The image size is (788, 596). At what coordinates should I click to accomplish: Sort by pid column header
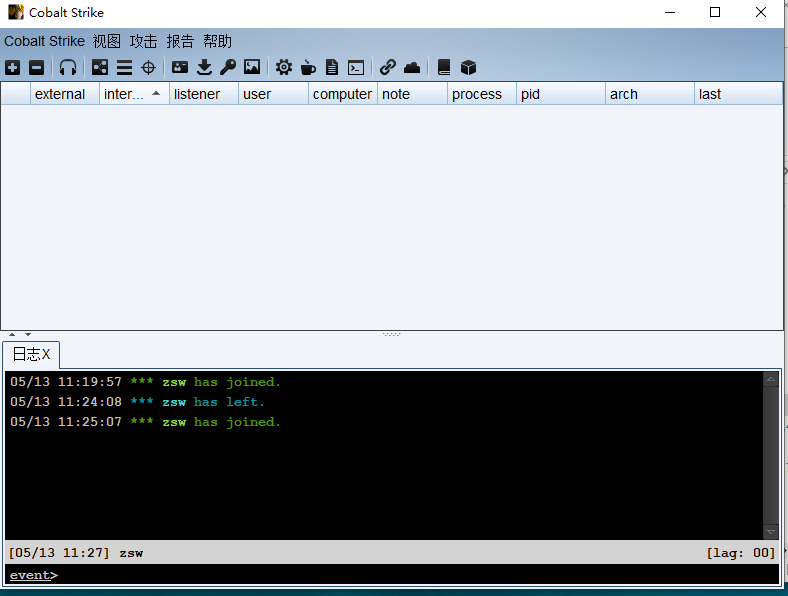pyautogui.click(x=561, y=94)
